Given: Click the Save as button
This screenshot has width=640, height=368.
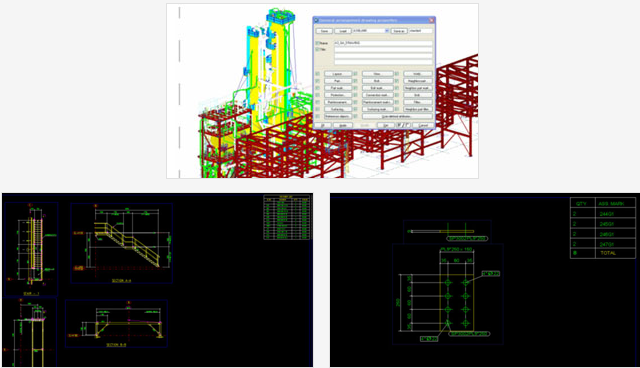Looking at the screenshot, I should click(399, 31).
